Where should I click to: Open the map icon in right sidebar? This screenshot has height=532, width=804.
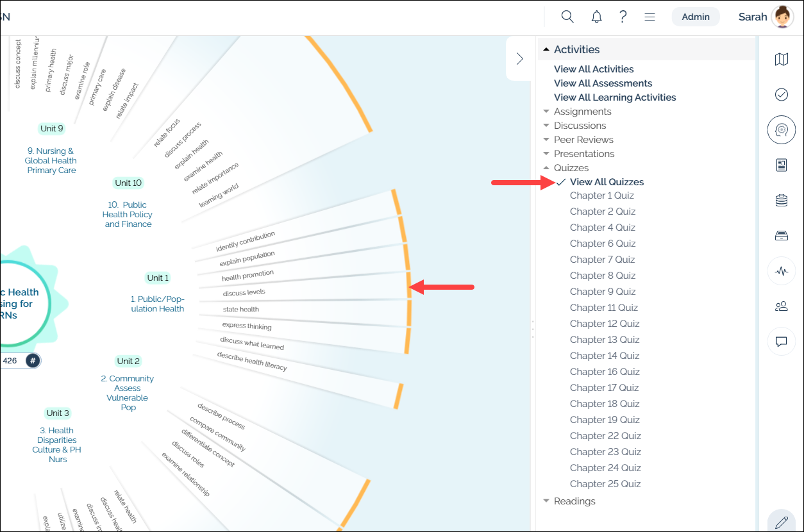click(x=781, y=60)
